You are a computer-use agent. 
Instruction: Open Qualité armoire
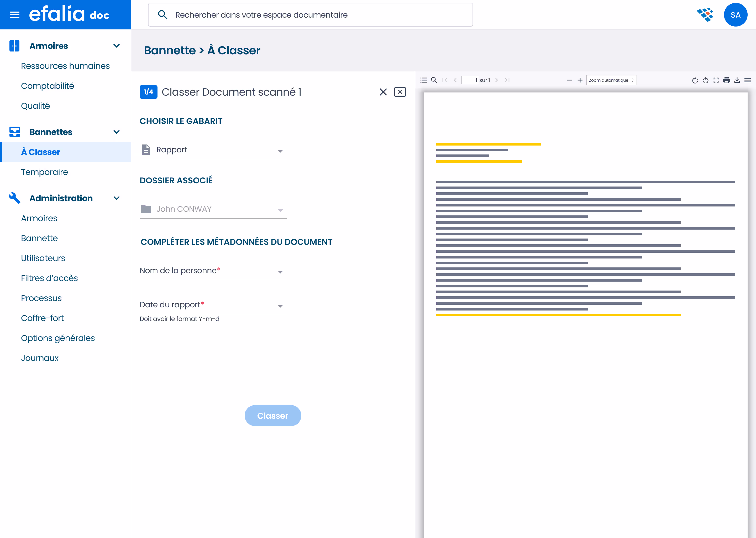[35, 106]
